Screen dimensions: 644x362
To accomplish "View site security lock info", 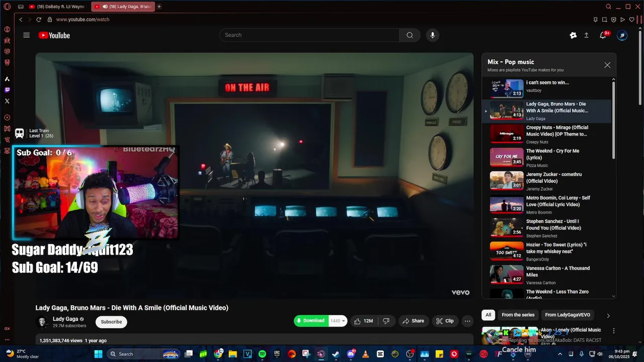I will [50, 20].
